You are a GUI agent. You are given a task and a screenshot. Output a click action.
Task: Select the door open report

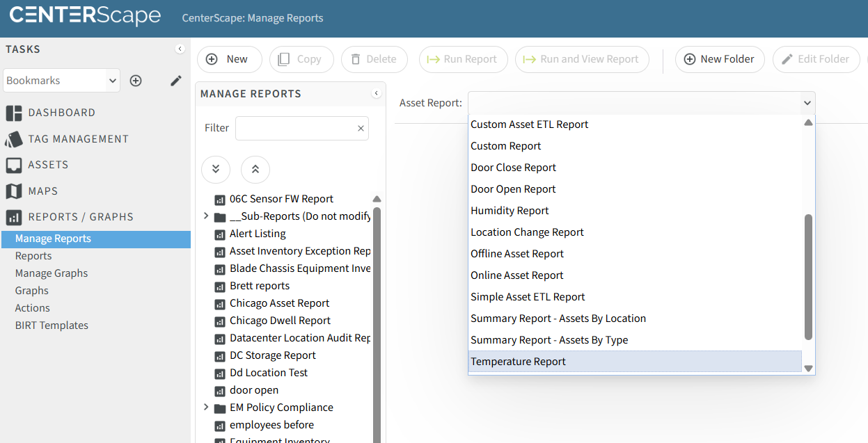point(246,390)
